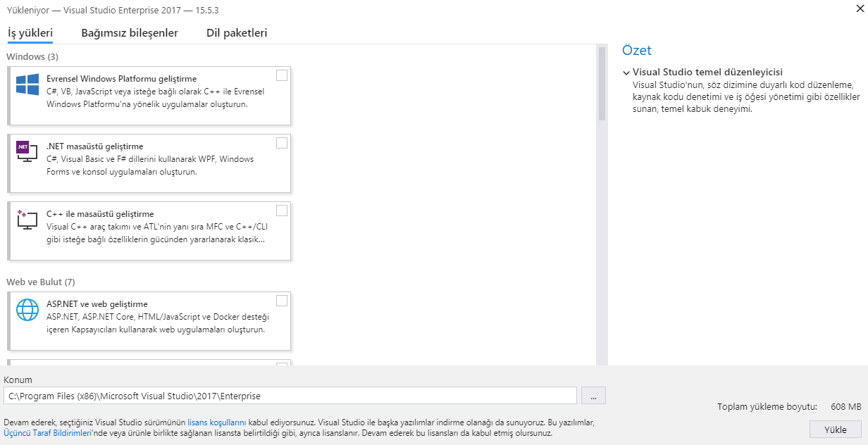Check the .NET masaüstü geliştirme workload

[x=282, y=143]
